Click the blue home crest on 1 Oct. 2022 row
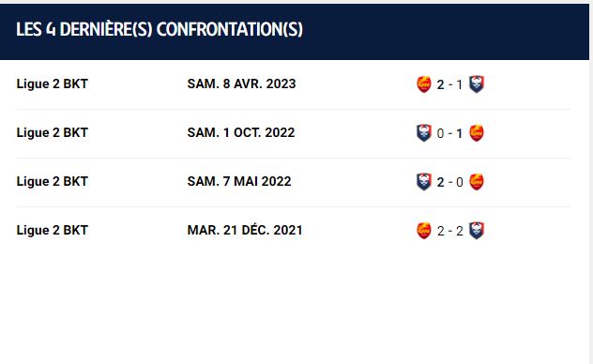Image resolution: width=593 pixels, height=364 pixels. (423, 132)
